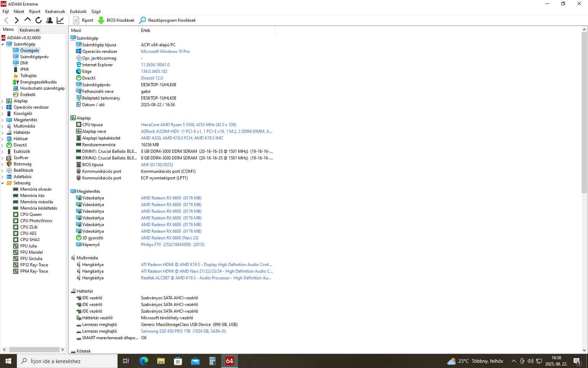This screenshot has width=588, height=368.
Task: Click the Forward navigation arrow
Action: click(16, 20)
